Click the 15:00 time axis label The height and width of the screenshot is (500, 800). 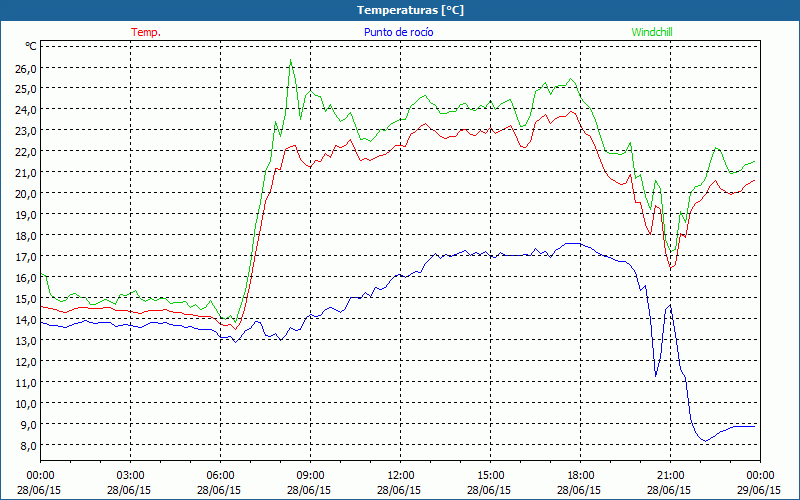490,476
